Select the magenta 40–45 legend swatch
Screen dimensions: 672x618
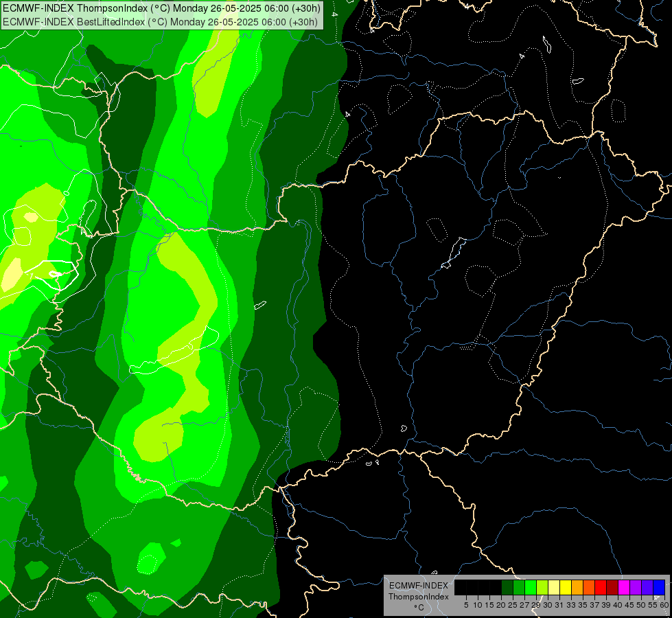(624, 588)
